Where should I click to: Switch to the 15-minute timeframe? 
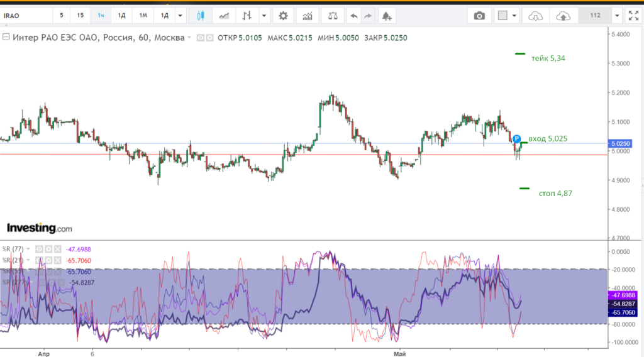[x=80, y=16]
